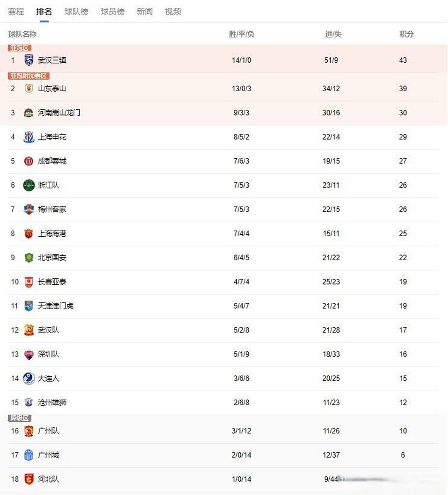The height and width of the screenshot is (495, 448).
Task: Click the 北京国安 green shield icon
Action: (x=29, y=258)
